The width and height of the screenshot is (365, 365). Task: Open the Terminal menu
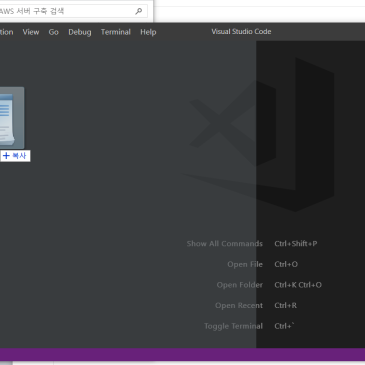pos(116,32)
